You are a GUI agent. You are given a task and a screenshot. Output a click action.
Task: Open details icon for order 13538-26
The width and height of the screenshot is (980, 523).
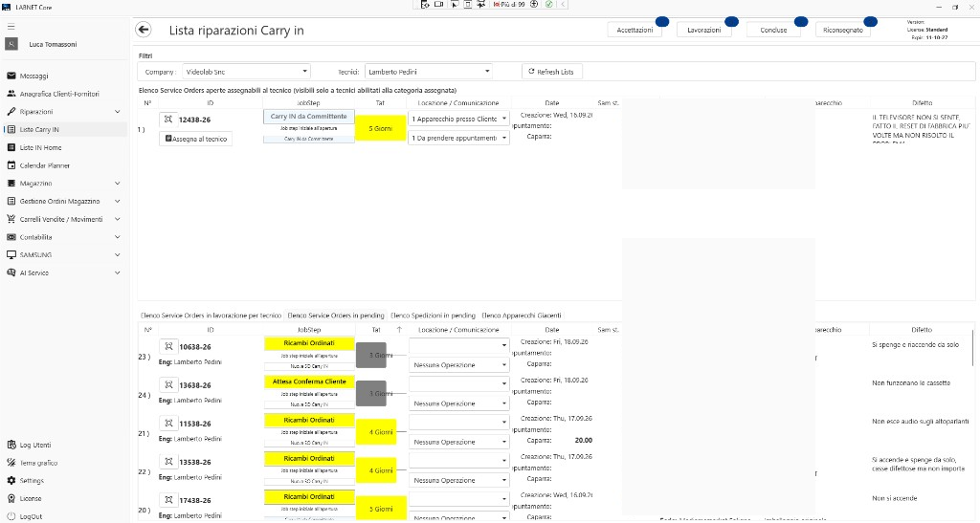[168, 462]
